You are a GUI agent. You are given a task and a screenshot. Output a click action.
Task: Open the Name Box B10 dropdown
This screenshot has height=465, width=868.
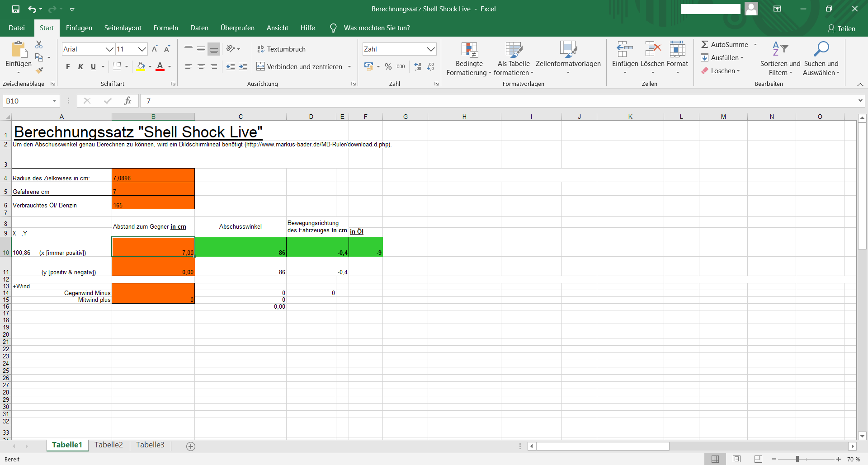pos(54,101)
